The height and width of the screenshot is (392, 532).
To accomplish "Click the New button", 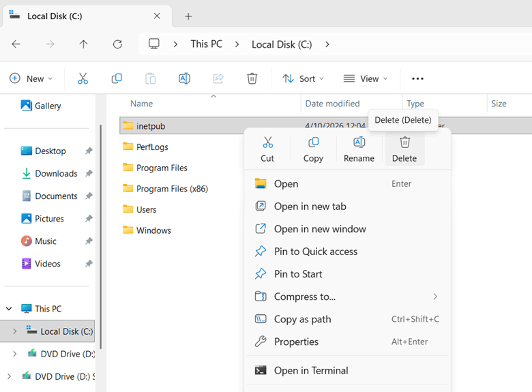I will click(x=31, y=78).
